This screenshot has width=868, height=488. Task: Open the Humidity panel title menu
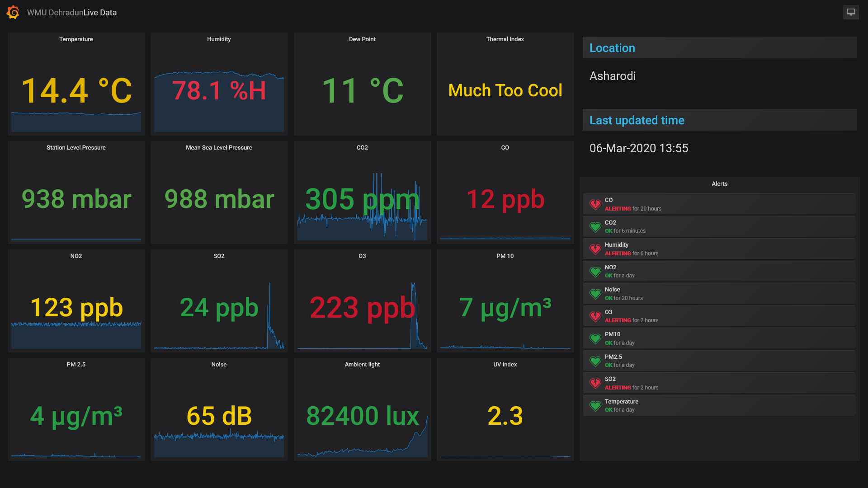(219, 39)
